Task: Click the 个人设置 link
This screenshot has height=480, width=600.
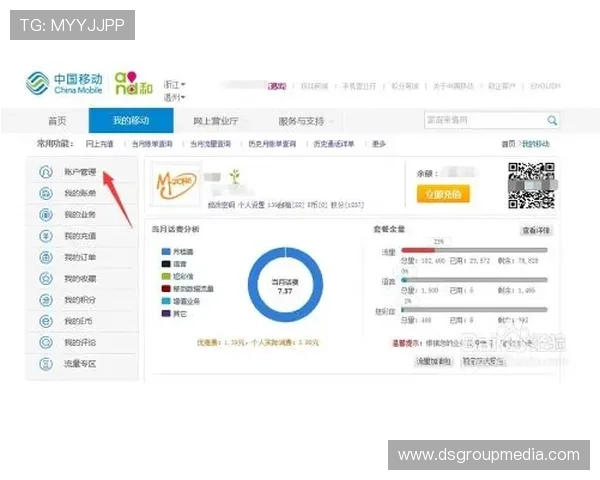Action: 251,205
